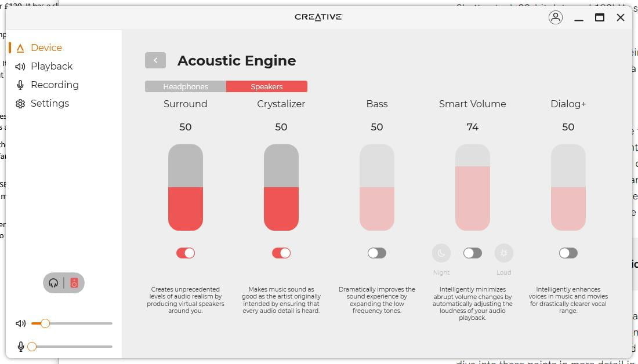This screenshot has height=364, width=638.
Task: Mute the microphone icon at bottom
Action: [21, 347]
